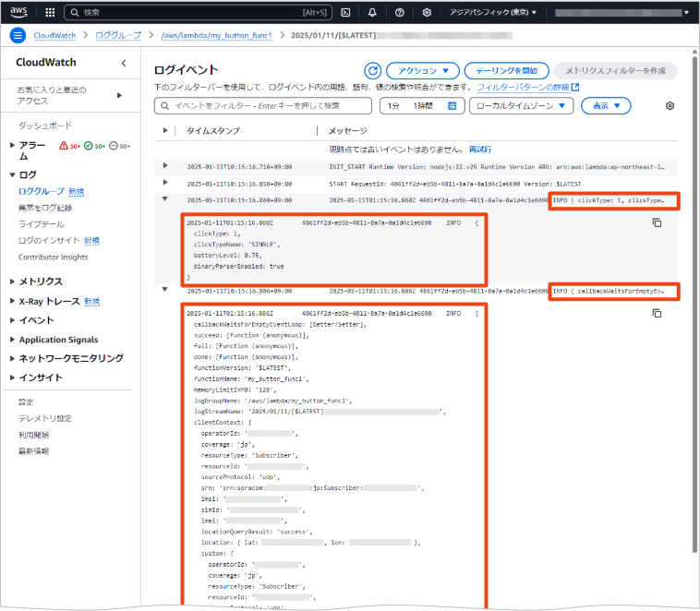Sort by タイムスタンプ column header
This screenshot has width=700, height=611.
[213, 131]
